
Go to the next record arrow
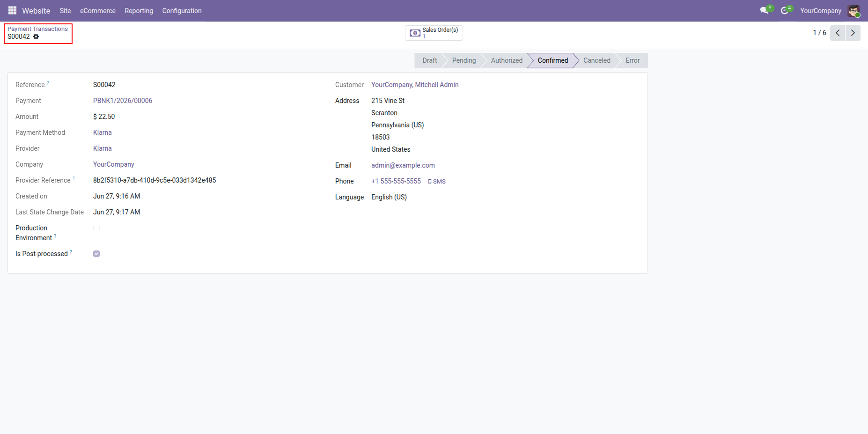tap(853, 33)
